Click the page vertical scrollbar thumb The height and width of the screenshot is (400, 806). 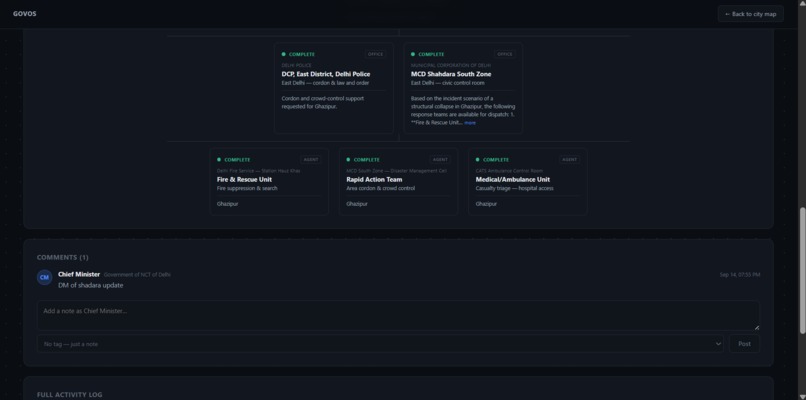point(802,270)
